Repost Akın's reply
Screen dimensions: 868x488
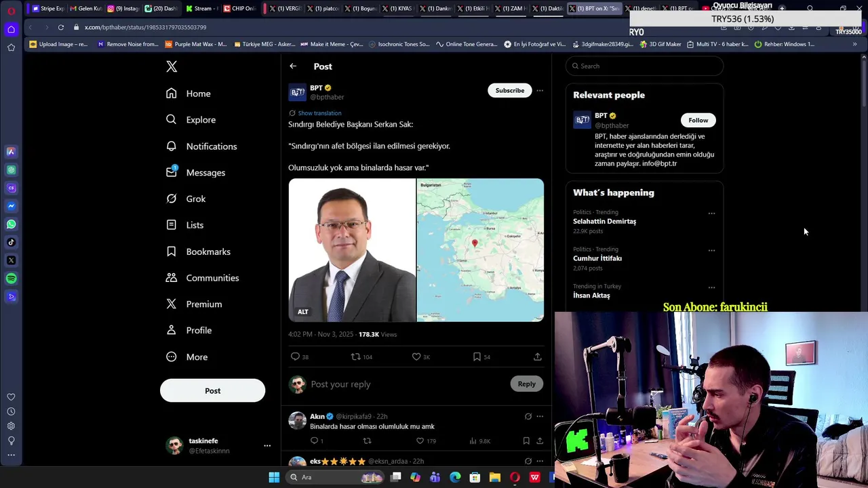click(367, 441)
